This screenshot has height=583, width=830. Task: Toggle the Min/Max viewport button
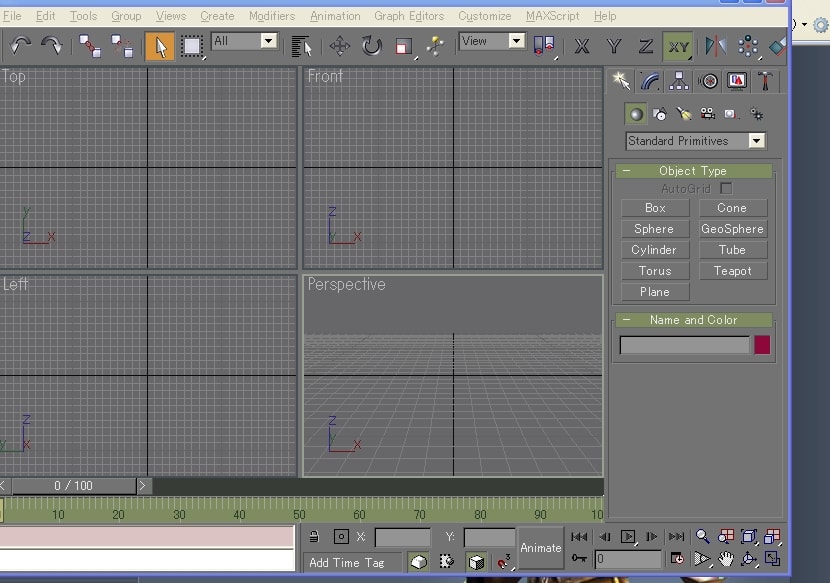point(772,559)
